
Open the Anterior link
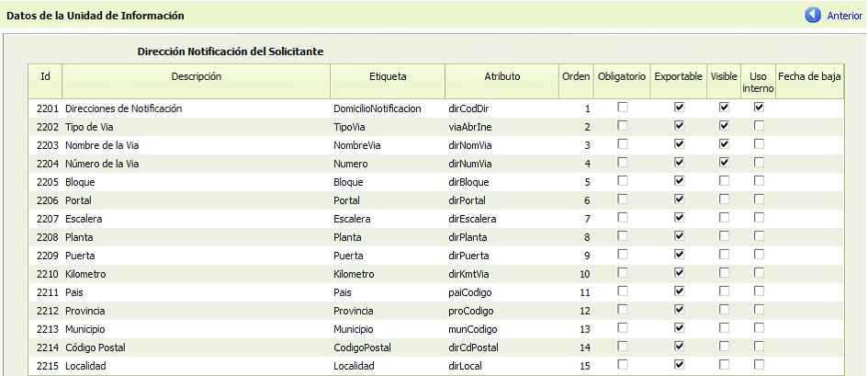(x=844, y=16)
